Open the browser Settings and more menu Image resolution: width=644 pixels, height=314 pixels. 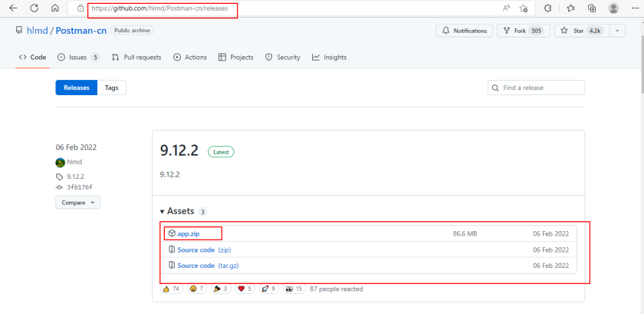634,8
